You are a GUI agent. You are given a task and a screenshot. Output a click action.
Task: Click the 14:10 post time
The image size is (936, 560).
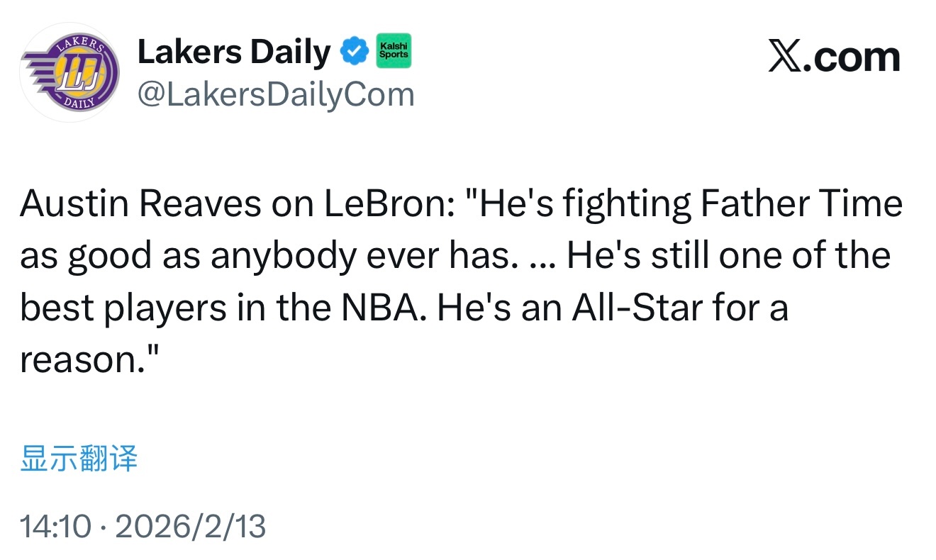click(56, 526)
